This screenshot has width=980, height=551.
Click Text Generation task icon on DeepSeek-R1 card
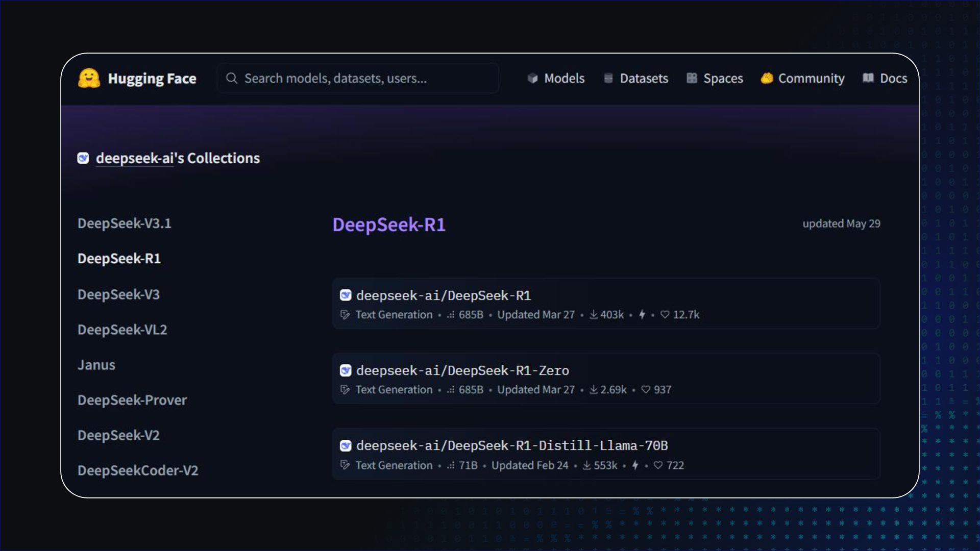coord(345,315)
